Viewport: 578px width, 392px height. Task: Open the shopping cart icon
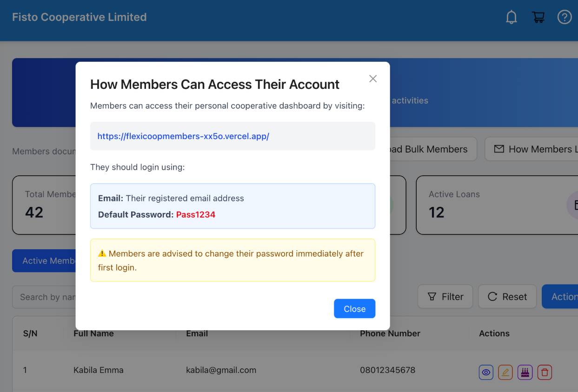[x=538, y=17]
